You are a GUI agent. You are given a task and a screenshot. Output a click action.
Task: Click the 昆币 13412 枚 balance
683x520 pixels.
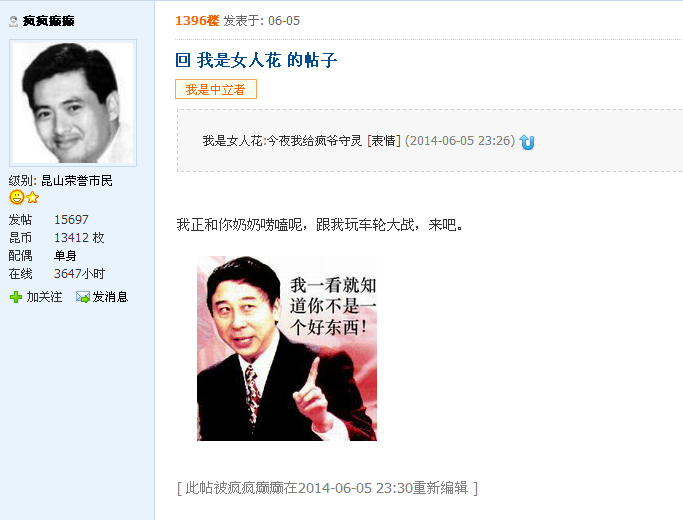(x=79, y=238)
